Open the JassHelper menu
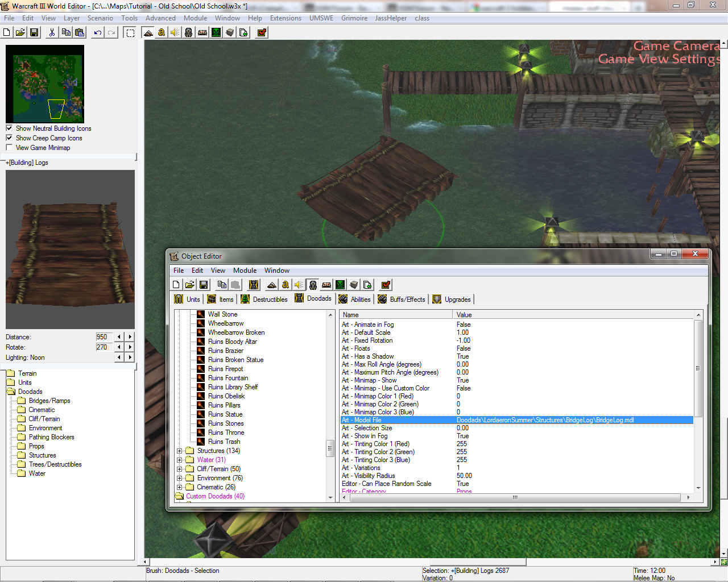 (391, 18)
